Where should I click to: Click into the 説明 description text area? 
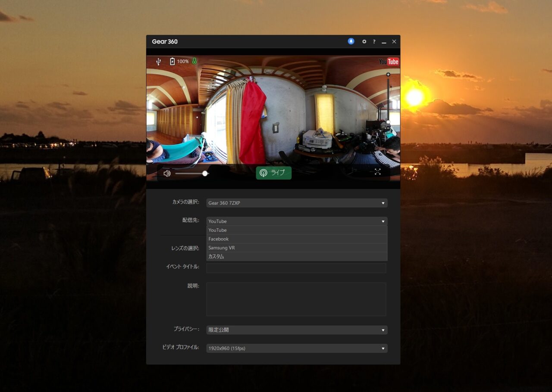(296, 299)
